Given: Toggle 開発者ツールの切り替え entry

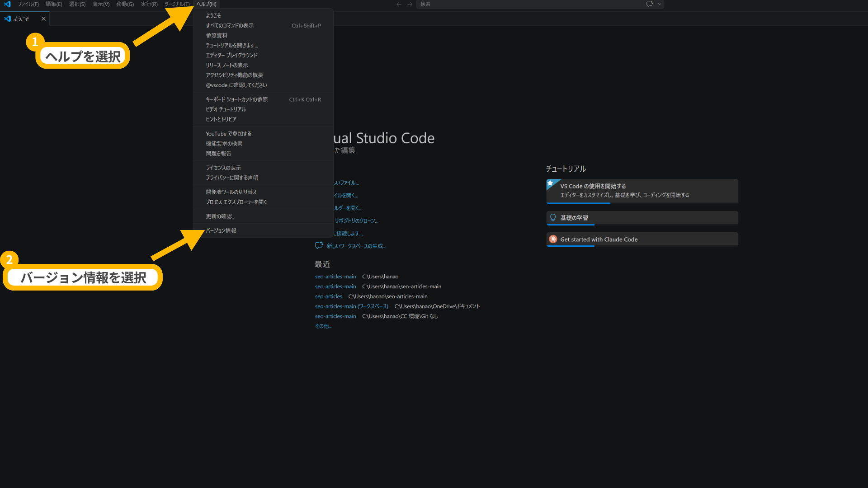Looking at the screenshot, I should pos(263,192).
